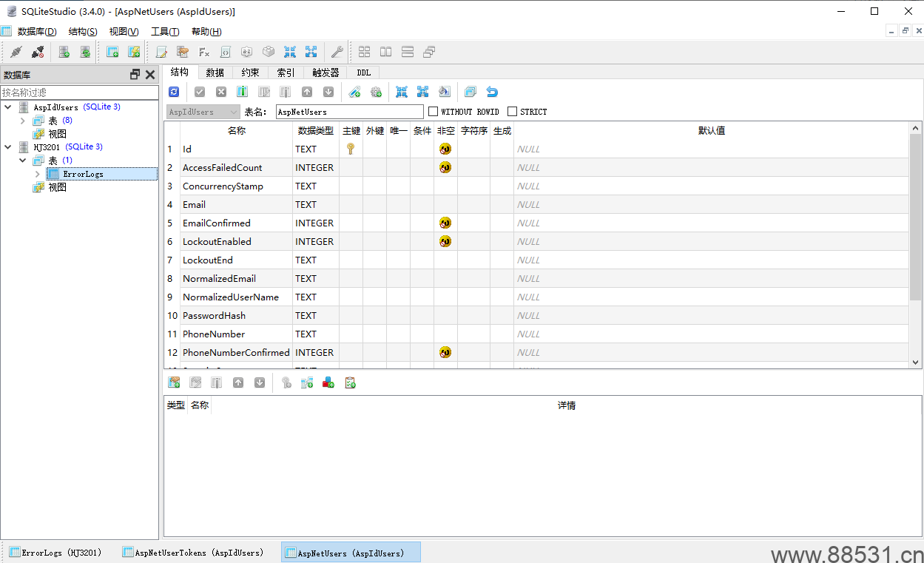The image size is (924, 563).
Task: Click the add table constraint icon
Action: click(175, 382)
